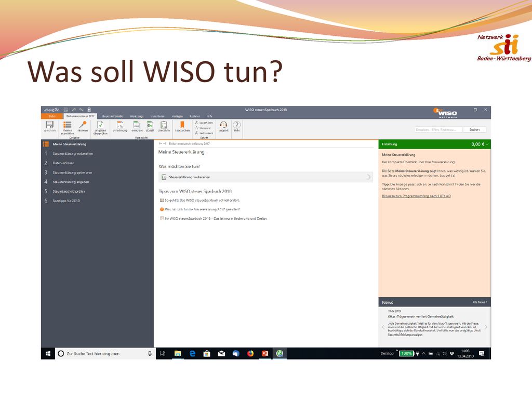This screenshot has width=532, height=399.
Task: Open the Formulare preview icon
Action: pyautogui.click(x=137, y=125)
